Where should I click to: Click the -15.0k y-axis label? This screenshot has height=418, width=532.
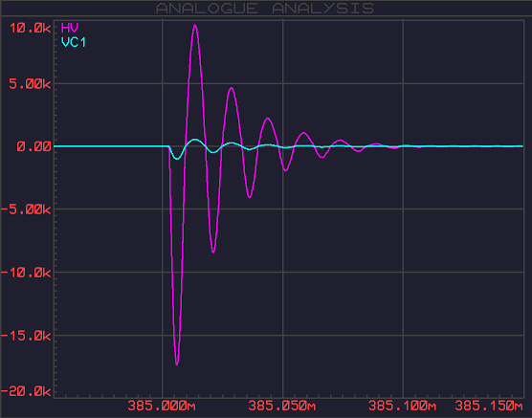(x=26, y=336)
